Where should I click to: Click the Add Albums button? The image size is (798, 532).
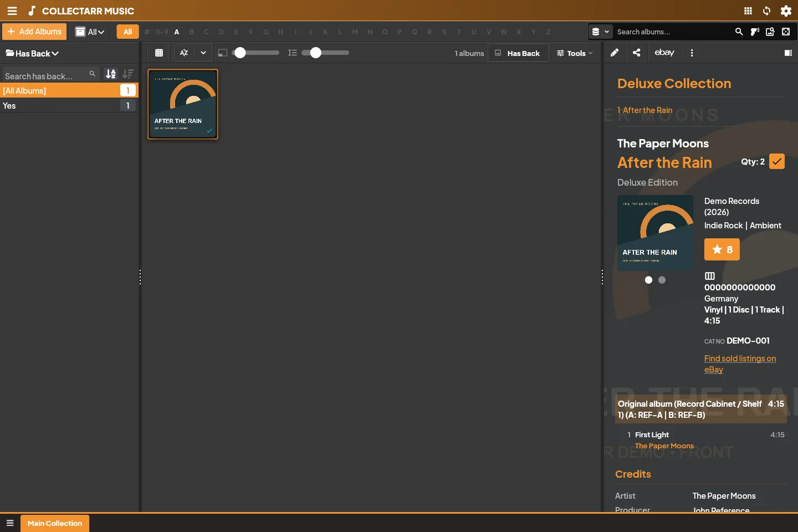coord(34,32)
